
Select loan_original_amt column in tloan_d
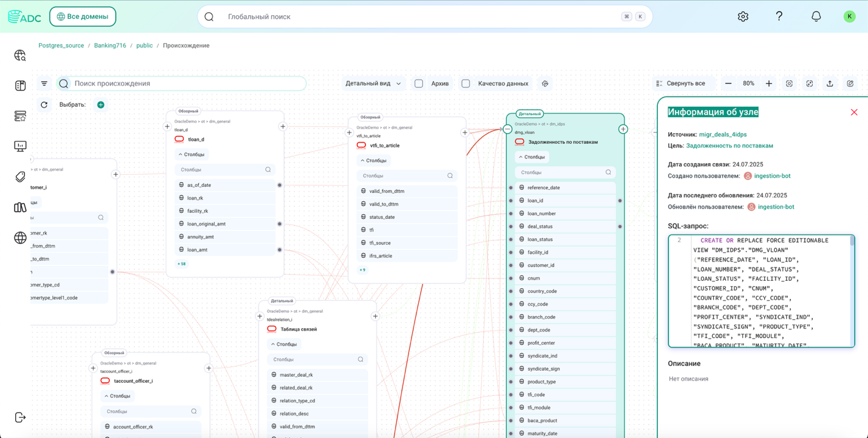coord(225,224)
